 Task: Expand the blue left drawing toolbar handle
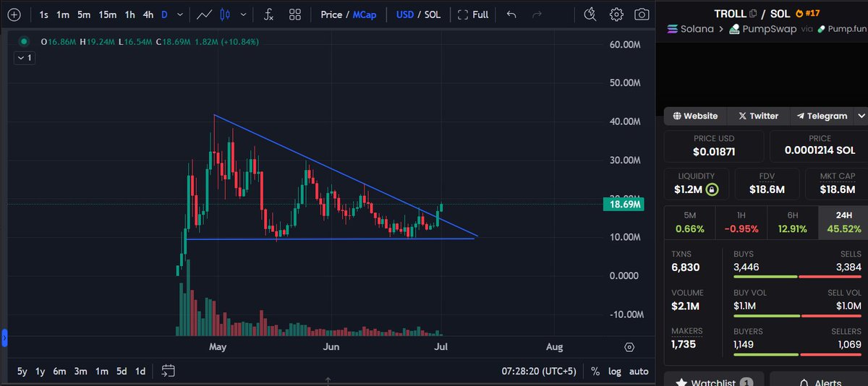pyautogui.click(x=4, y=337)
